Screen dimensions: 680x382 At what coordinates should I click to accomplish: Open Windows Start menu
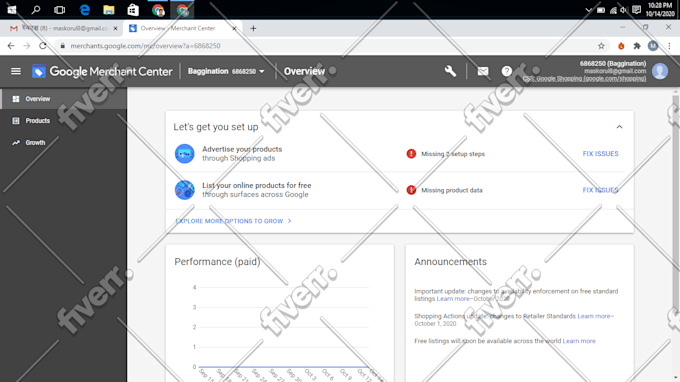[x=12, y=10]
